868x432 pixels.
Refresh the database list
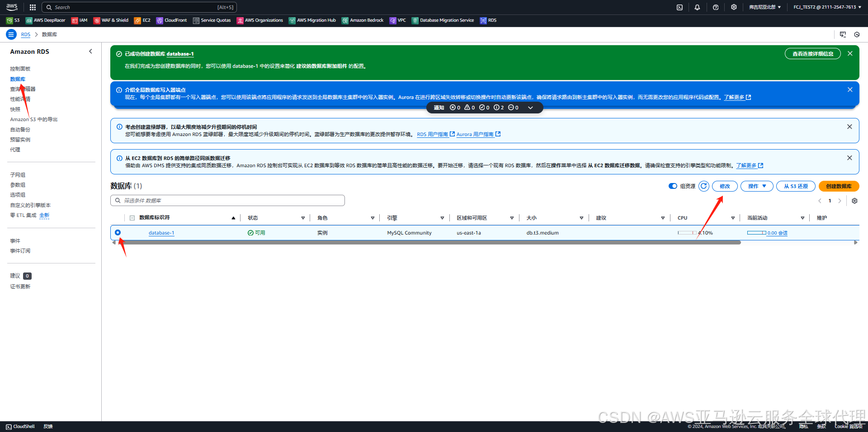pos(704,186)
